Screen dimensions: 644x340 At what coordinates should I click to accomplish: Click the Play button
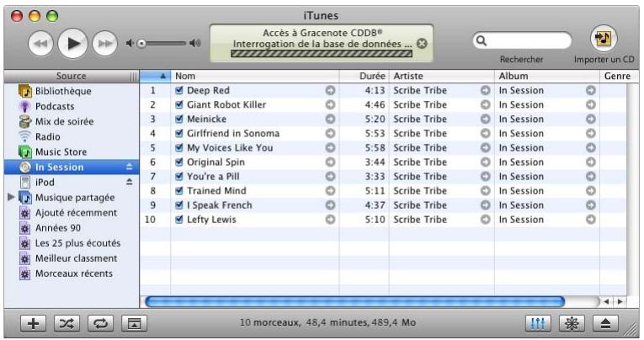coord(73,43)
